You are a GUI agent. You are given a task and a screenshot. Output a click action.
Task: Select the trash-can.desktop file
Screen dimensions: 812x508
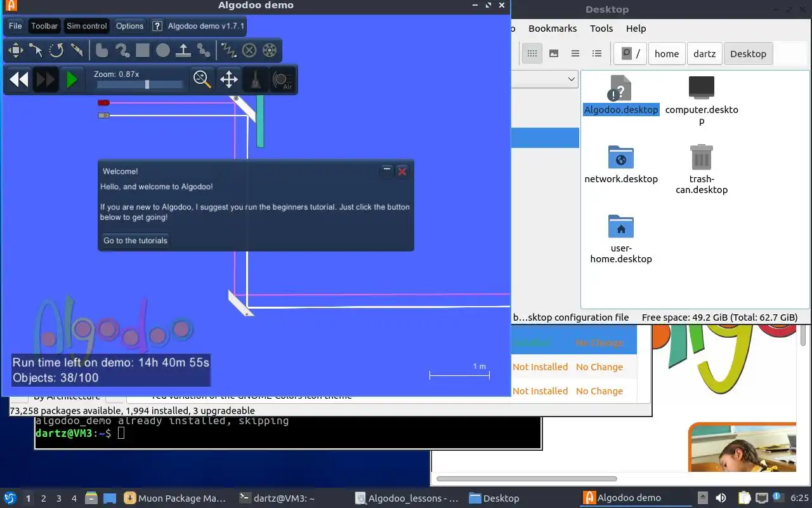tap(702, 170)
